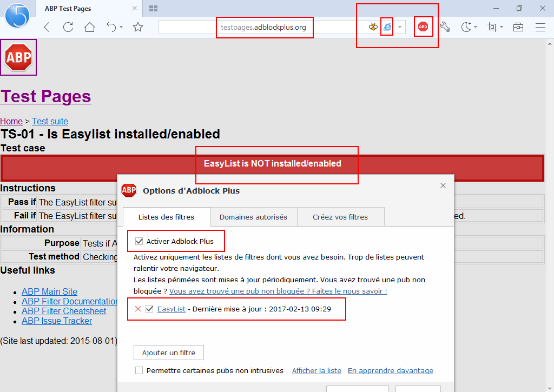Switch engine with Internet Explorer icon

coord(387,27)
